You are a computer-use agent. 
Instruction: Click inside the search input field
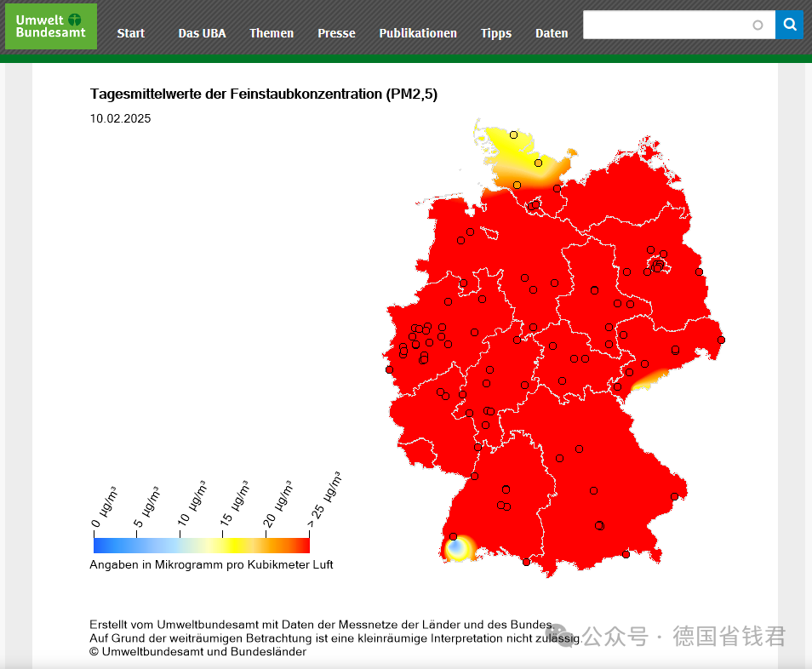click(x=672, y=25)
